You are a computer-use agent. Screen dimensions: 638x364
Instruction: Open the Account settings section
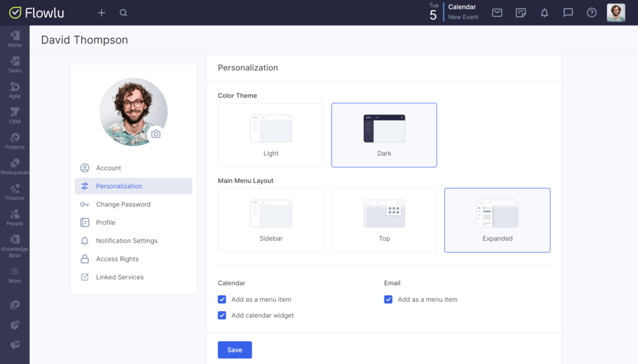coord(133,168)
